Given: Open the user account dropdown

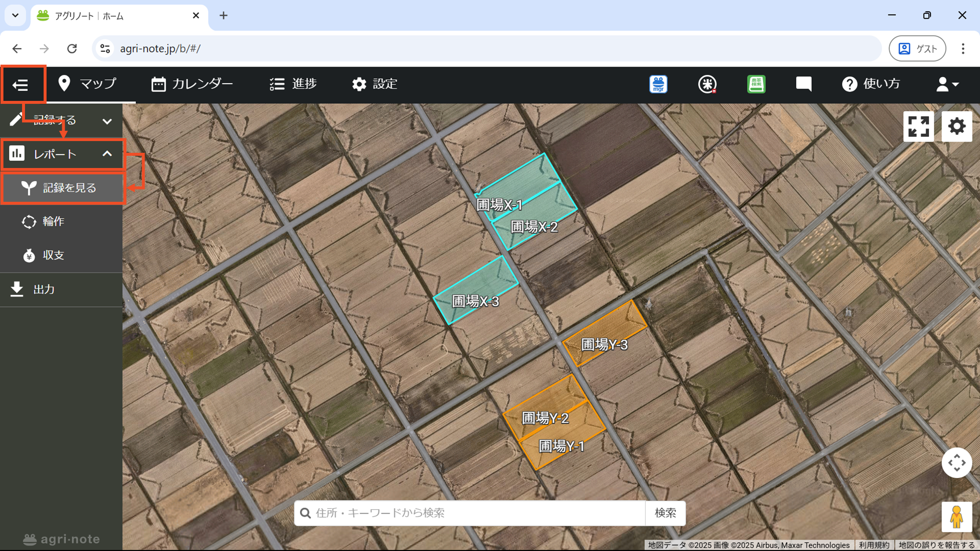Looking at the screenshot, I should click(947, 84).
